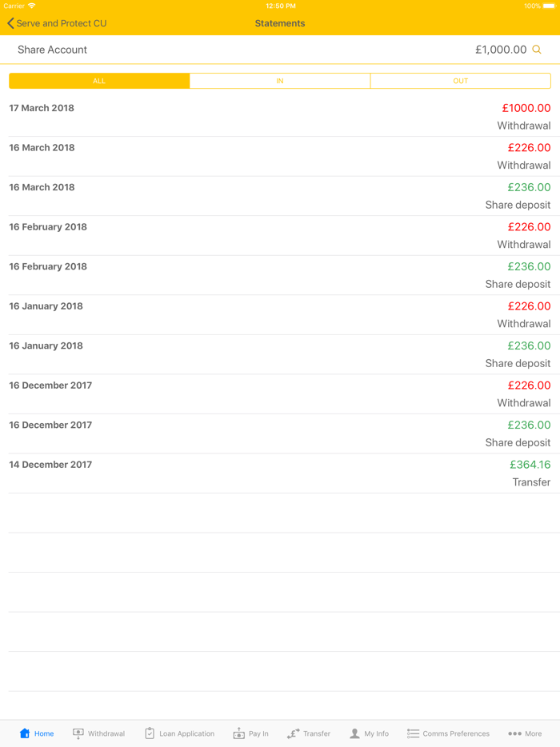The width and height of the screenshot is (560, 747).
Task: Switch to the OUT filter segment
Action: [460, 81]
